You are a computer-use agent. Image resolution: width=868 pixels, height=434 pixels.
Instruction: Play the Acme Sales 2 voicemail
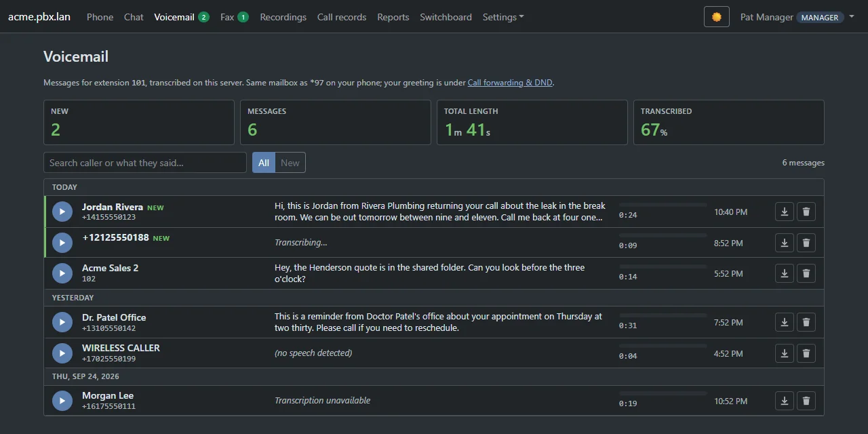pos(62,273)
